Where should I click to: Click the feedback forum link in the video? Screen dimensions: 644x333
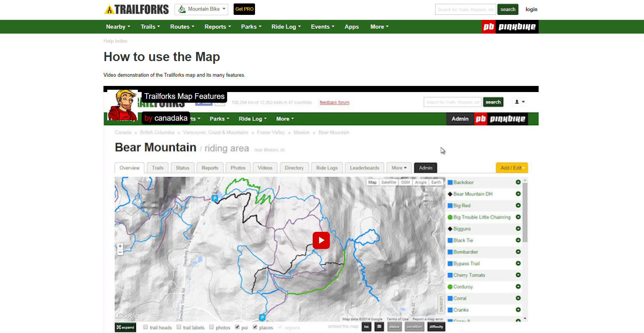[334, 102]
